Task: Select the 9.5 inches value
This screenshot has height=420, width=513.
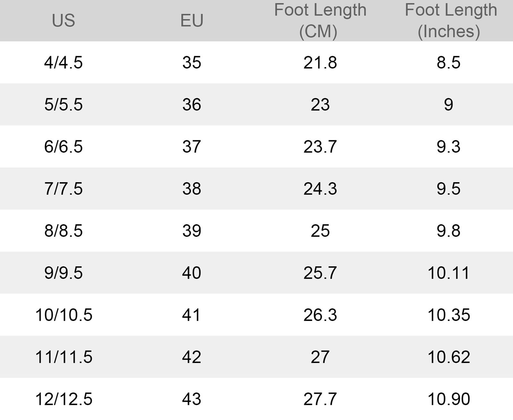Action: [448, 189]
